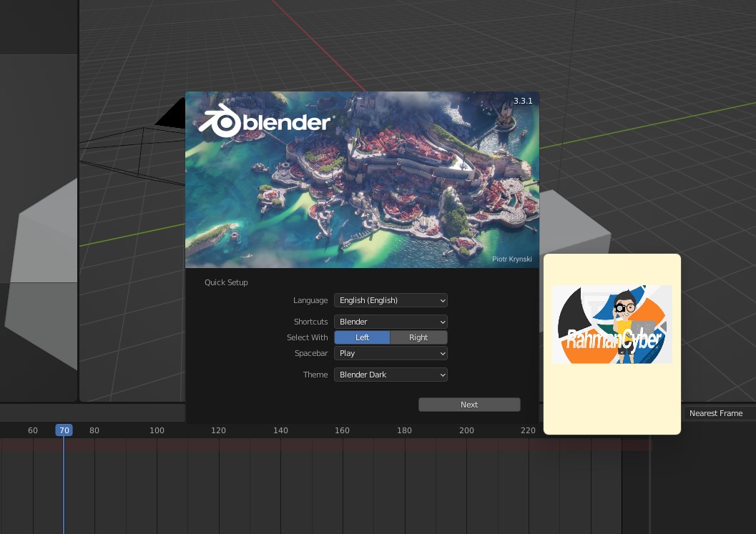Click frame 120 on the timeline ruler
The height and width of the screenshot is (534, 756).
click(x=218, y=430)
